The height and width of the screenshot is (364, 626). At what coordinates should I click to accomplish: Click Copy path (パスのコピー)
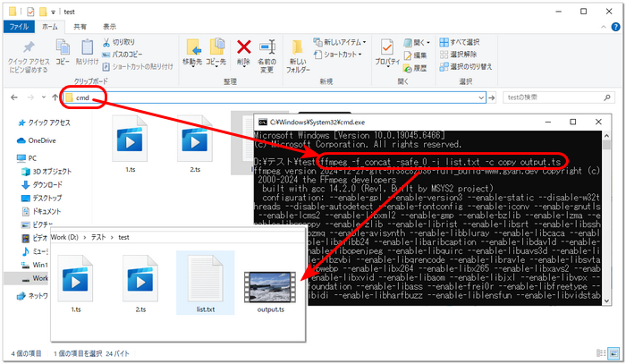123,55
